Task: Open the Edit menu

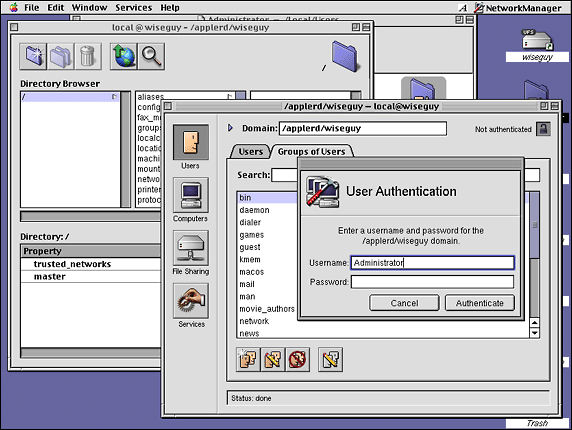Action: click(x=55, y=8)
